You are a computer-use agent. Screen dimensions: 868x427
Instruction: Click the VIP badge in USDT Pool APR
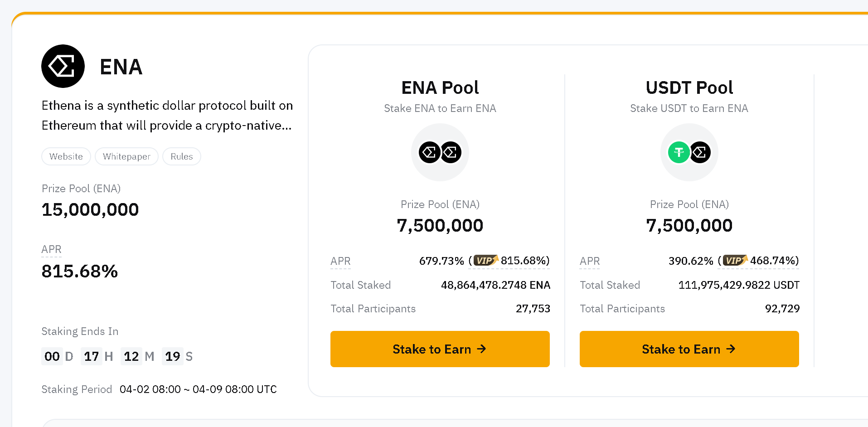735,261
